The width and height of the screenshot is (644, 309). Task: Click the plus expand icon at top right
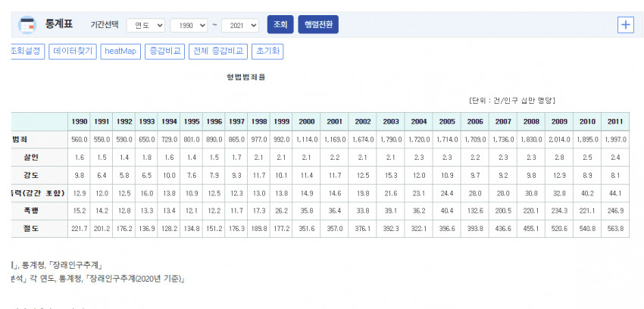[x=625, y=24]
